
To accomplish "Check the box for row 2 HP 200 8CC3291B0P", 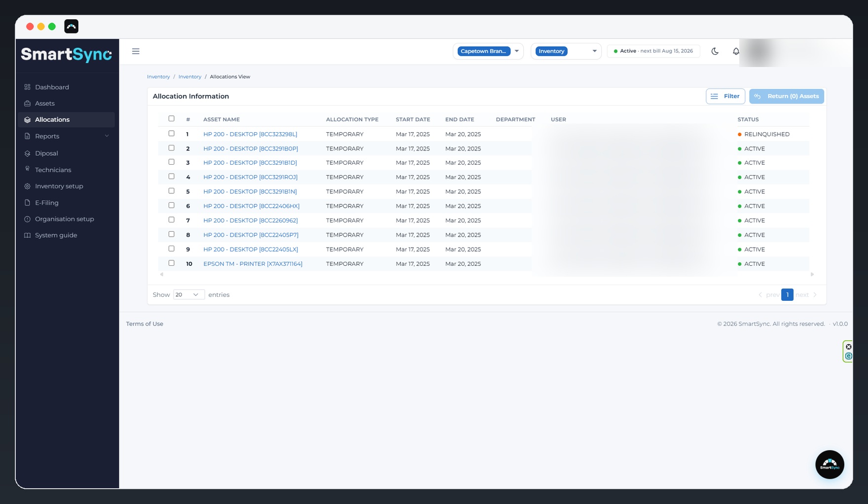I will click(x=172, y=147).
